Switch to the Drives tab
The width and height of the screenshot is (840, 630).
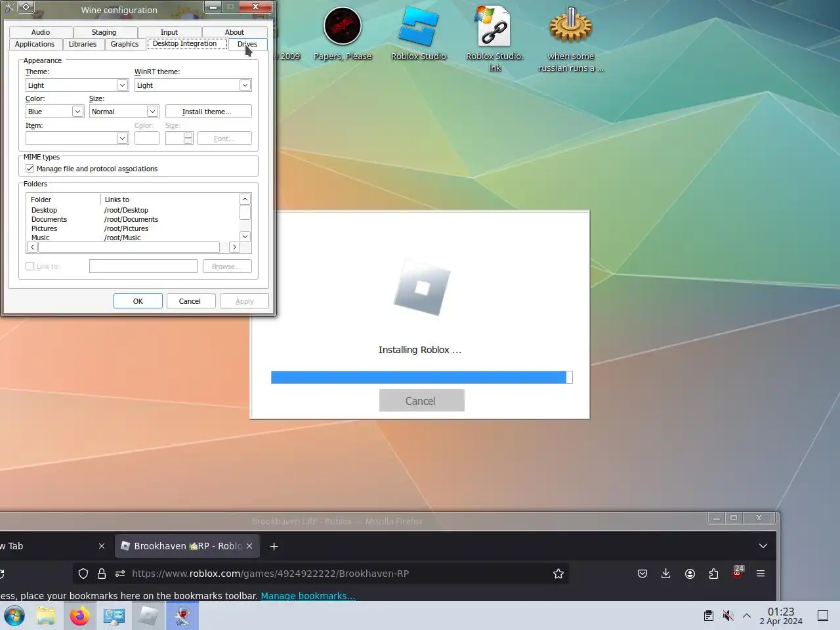(x=247, y=44)
